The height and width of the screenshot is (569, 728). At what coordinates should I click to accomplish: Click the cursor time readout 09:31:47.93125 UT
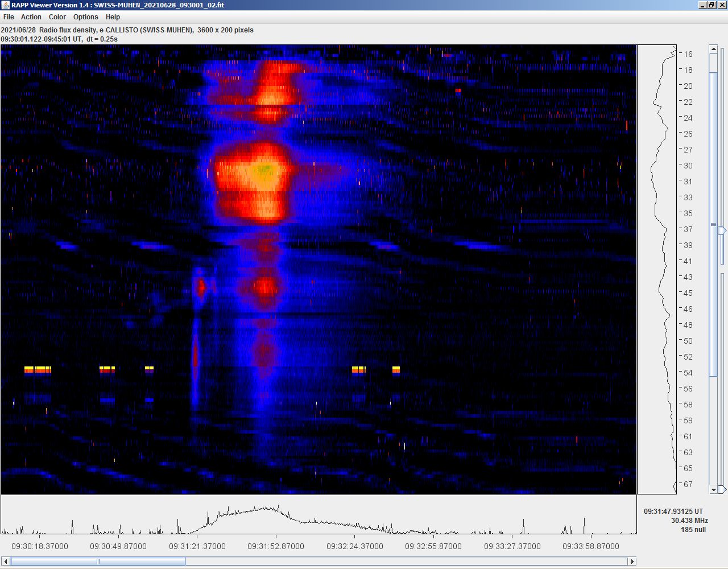673,512
